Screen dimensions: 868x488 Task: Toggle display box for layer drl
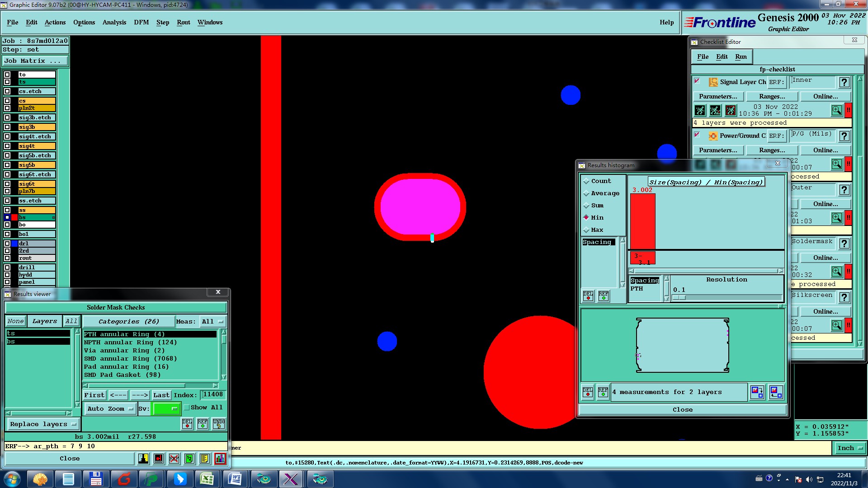pos(7,244)
